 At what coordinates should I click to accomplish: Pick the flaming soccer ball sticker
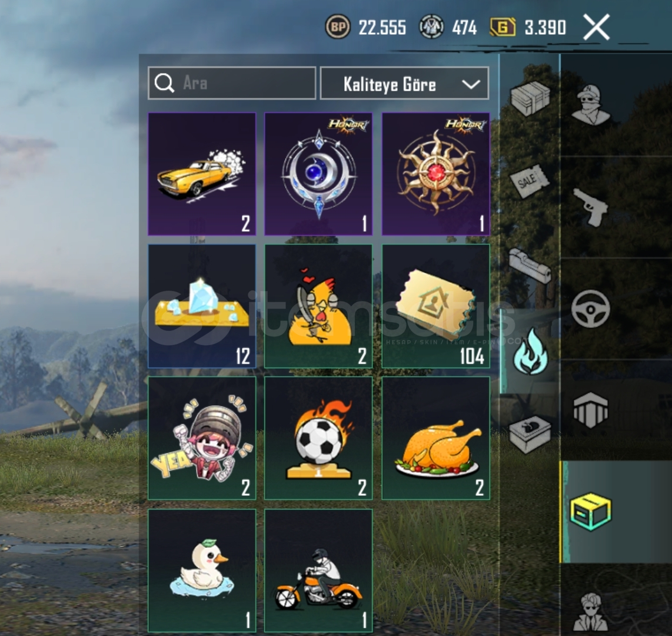tap(318, 438)
